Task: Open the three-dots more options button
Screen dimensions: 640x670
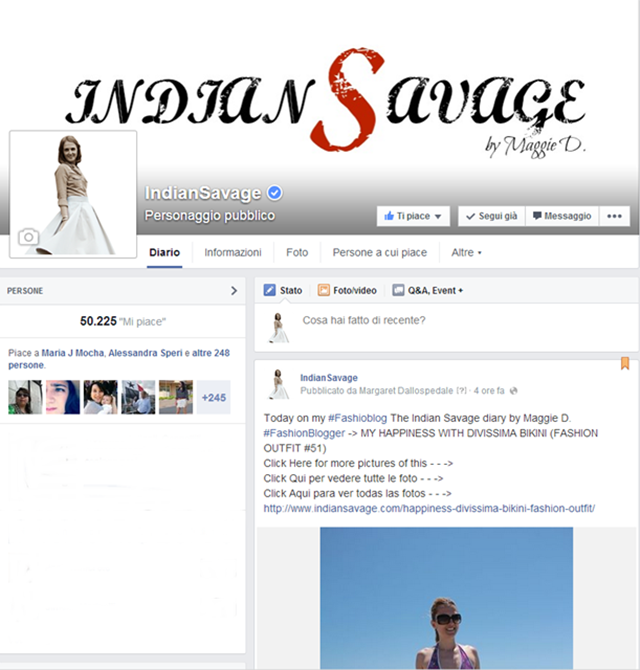Action: point(614,216)
